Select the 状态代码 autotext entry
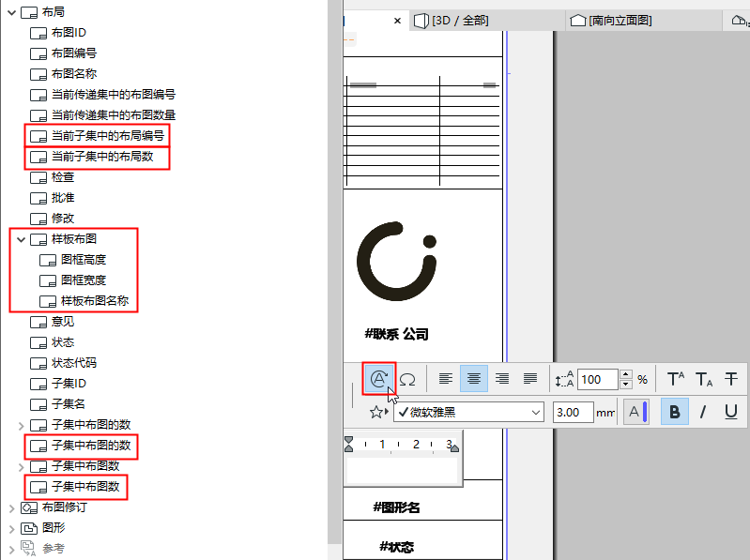 click(74, 363)
